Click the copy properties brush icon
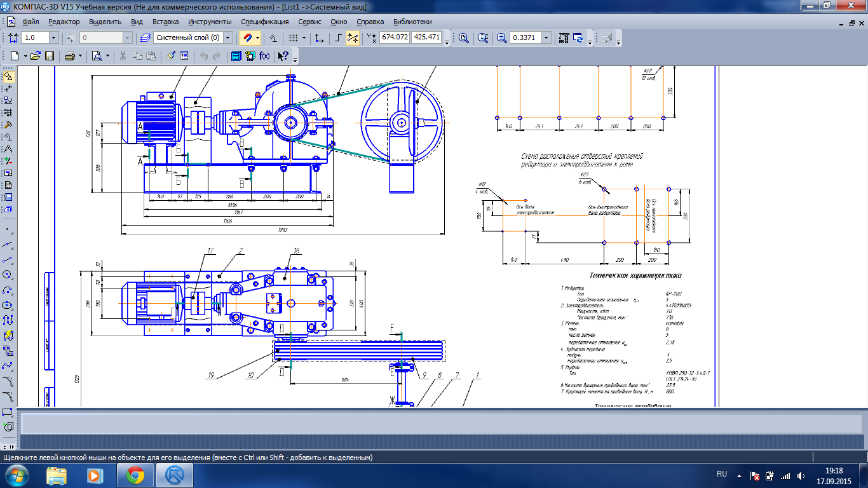Viewport: 868px width, 488px height. coord(171,56)
